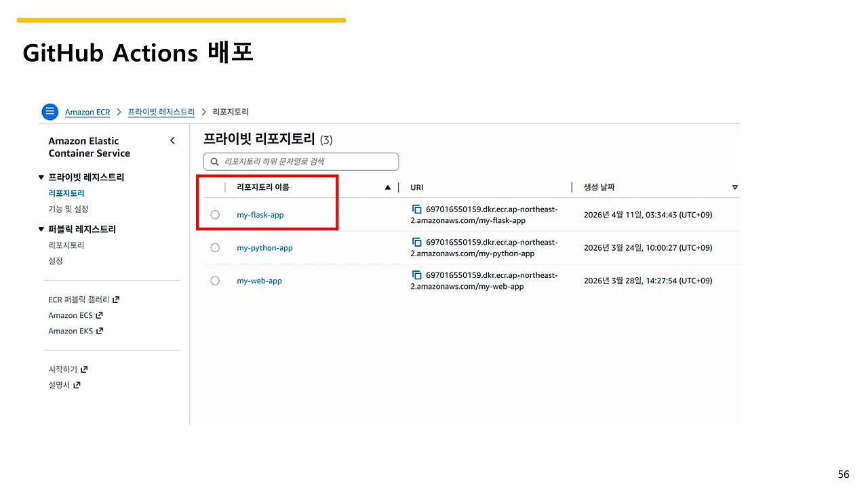Viewport: 868px width, 488px height.
Task: Collapse the ECR side navigation panel
Action: [172, 140]
